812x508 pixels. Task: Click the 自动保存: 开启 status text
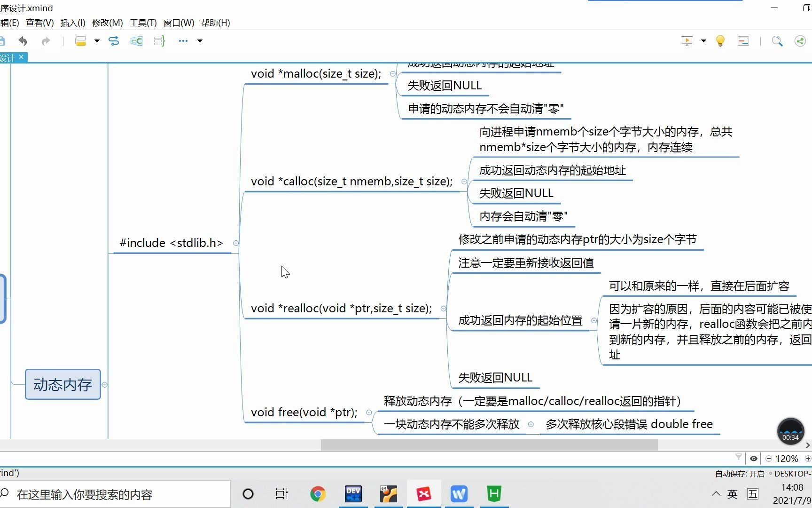[740, 474]
